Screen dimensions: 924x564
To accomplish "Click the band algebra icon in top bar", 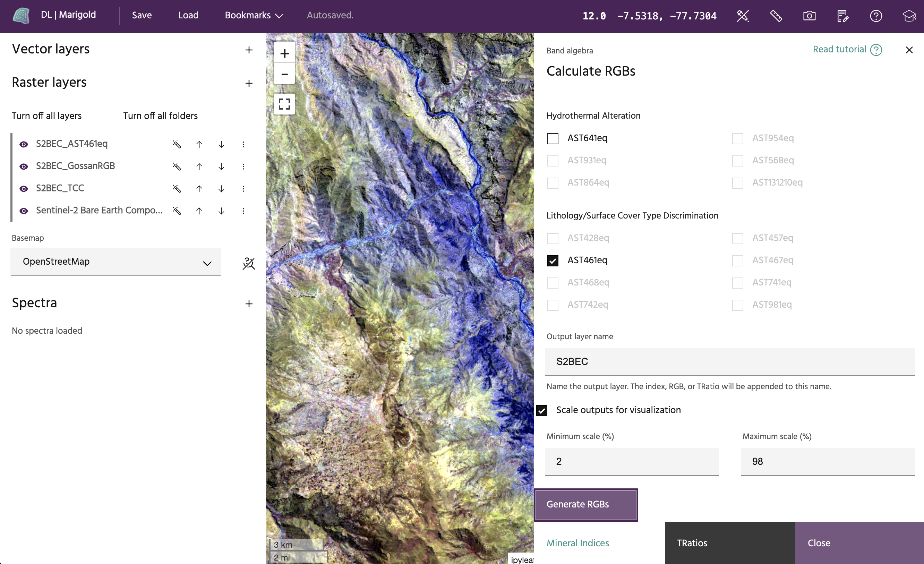I will pos(743,16).
